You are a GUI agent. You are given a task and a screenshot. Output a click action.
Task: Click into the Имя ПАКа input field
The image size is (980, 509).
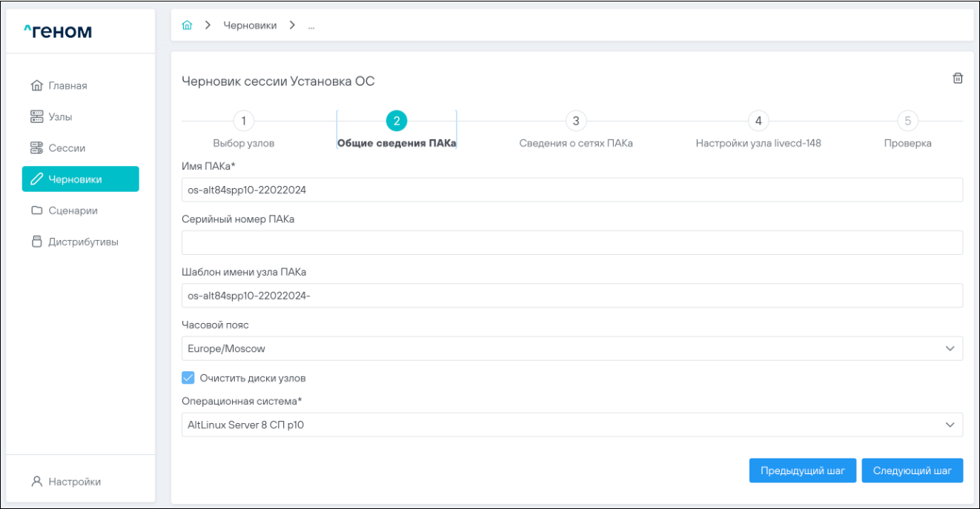coord(572,190)
